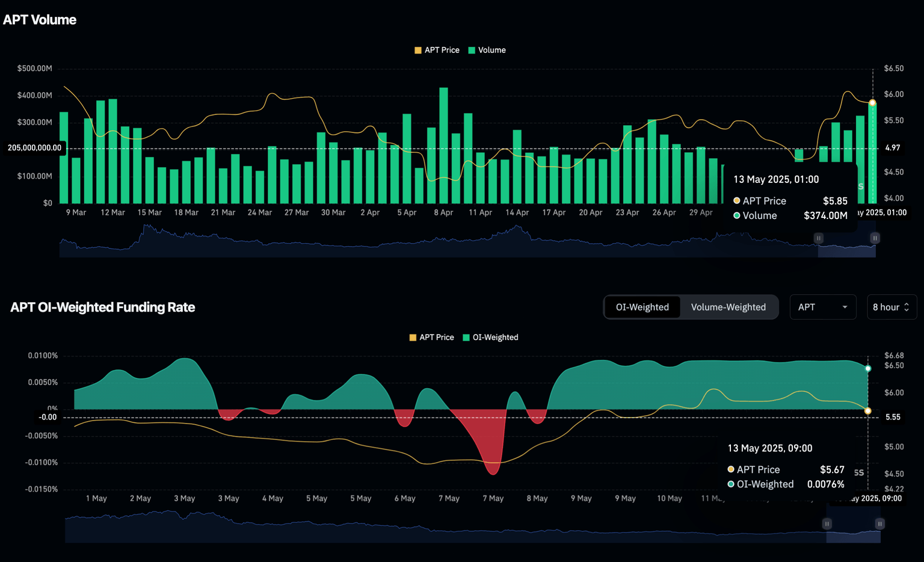Click the range navigator strip below the volume chart
This screenshot has height=562, width=924.
[x=421, y=241]
